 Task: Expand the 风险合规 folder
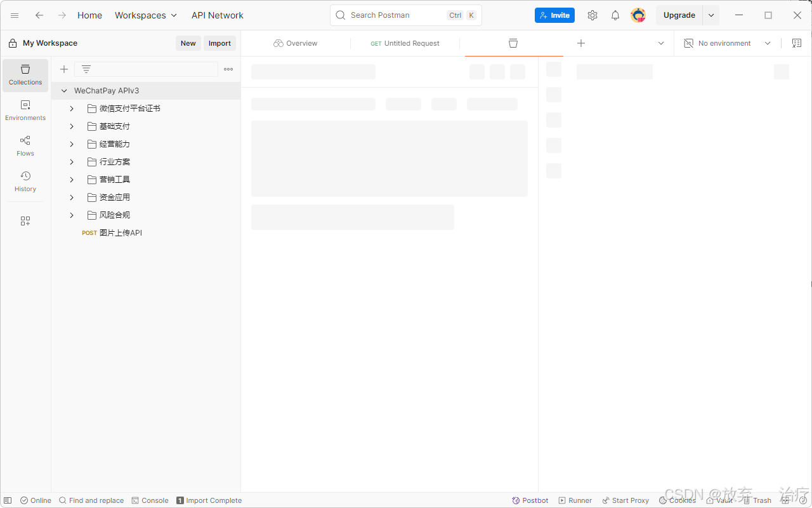point(72,215)
